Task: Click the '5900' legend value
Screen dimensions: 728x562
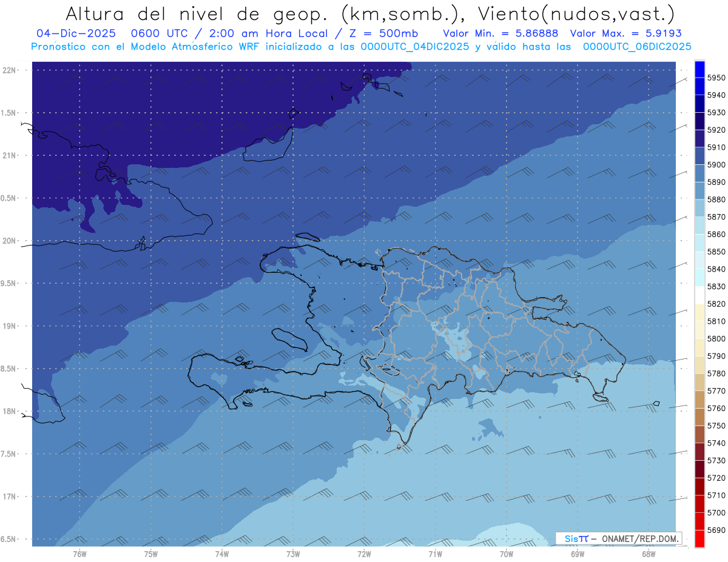Action: [716, 165]
